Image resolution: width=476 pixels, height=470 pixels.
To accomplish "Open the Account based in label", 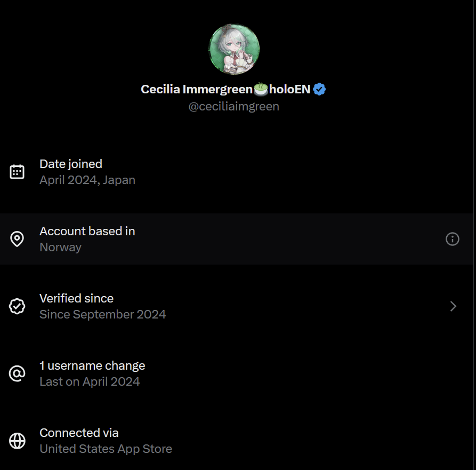I will [x=87, y=231].
